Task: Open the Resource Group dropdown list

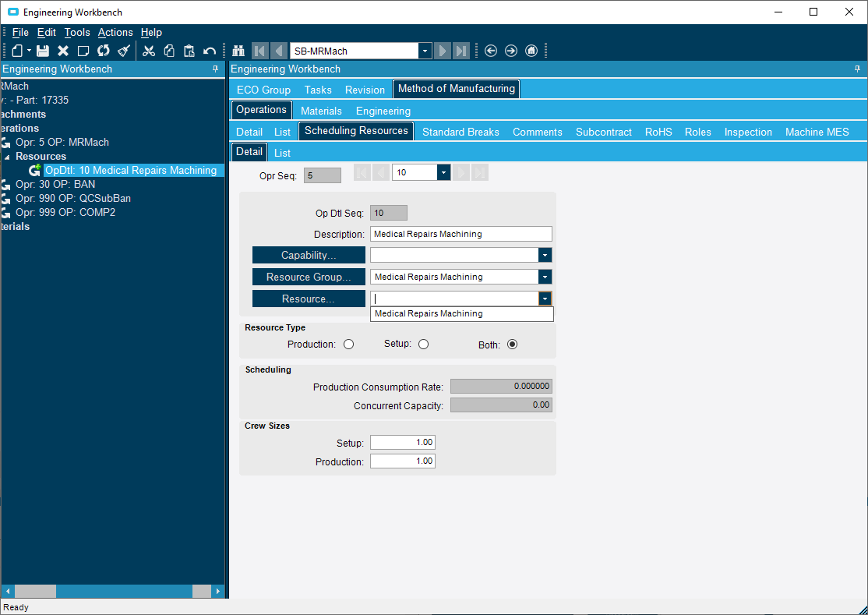Action: point(545,277)
